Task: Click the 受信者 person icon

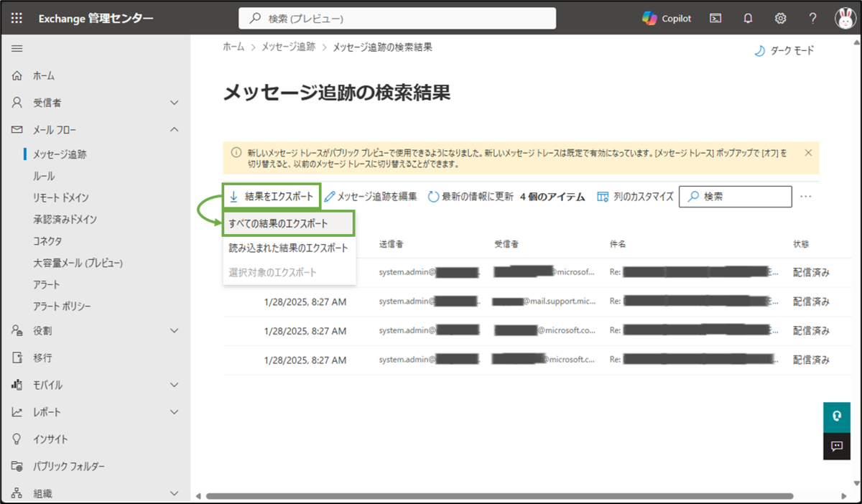Action: (17, 103)
